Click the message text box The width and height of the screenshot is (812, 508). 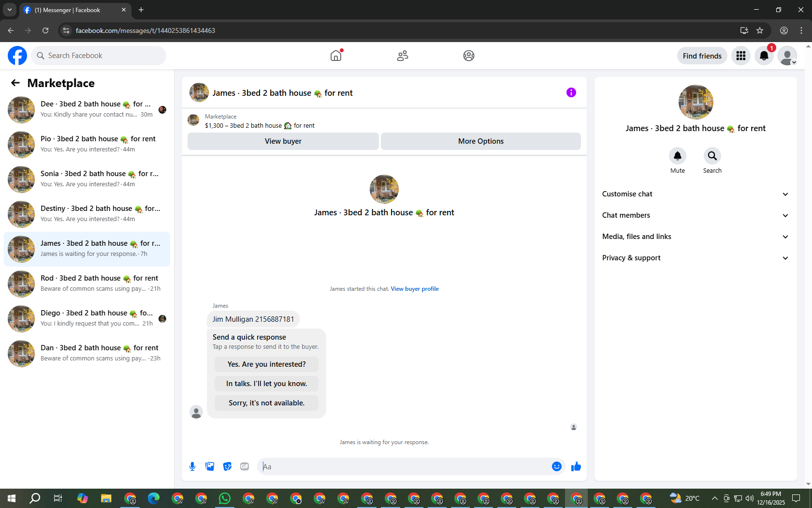point(404,466)
